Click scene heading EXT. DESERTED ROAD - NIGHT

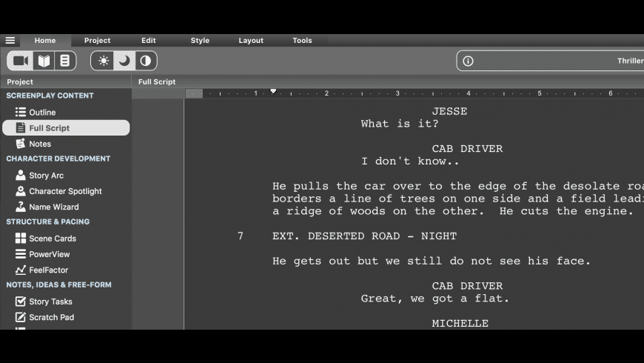[364, 236]
